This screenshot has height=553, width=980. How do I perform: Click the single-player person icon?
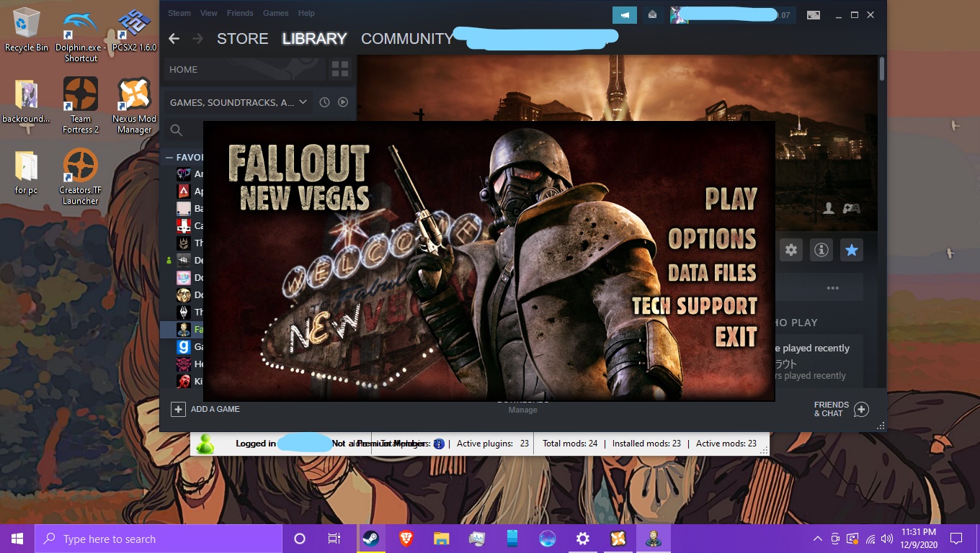[829, 208]
